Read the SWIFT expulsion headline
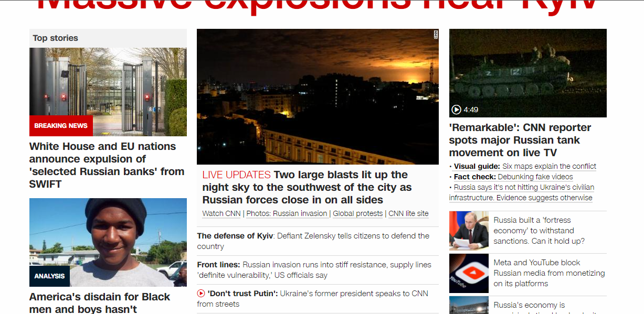 [107, 165]
